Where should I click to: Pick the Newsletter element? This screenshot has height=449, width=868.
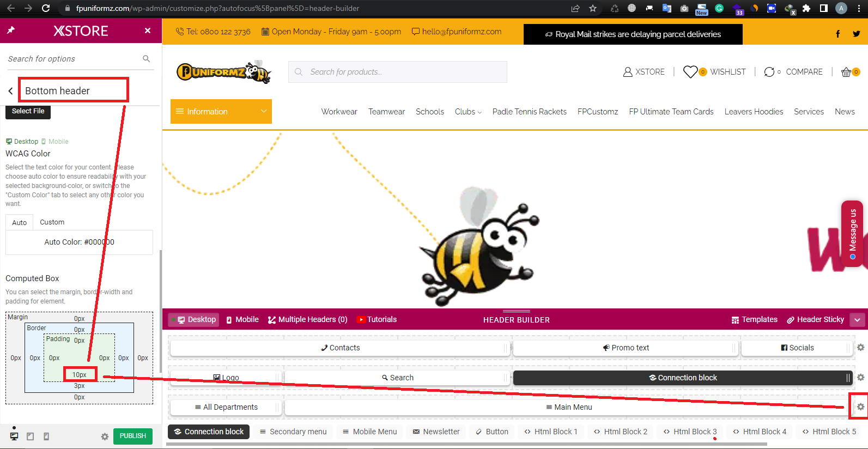436,432
